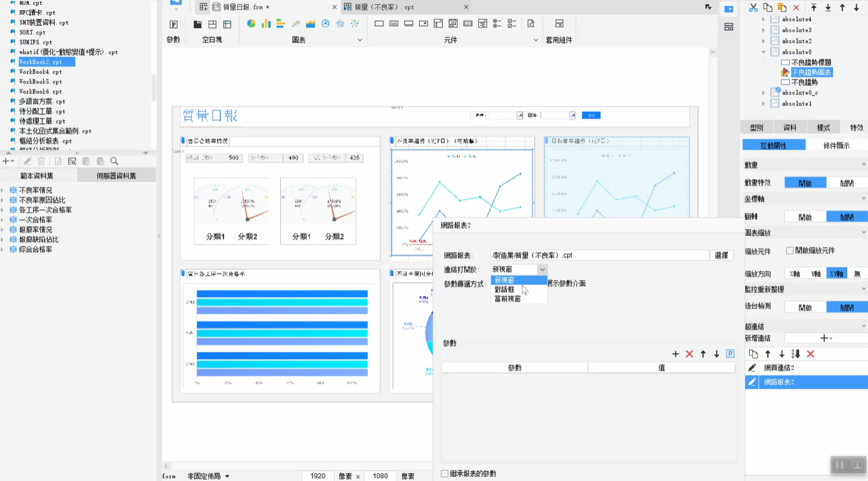Open the 型別 properties tab
The image size is (868, 481).
point(757,128)
